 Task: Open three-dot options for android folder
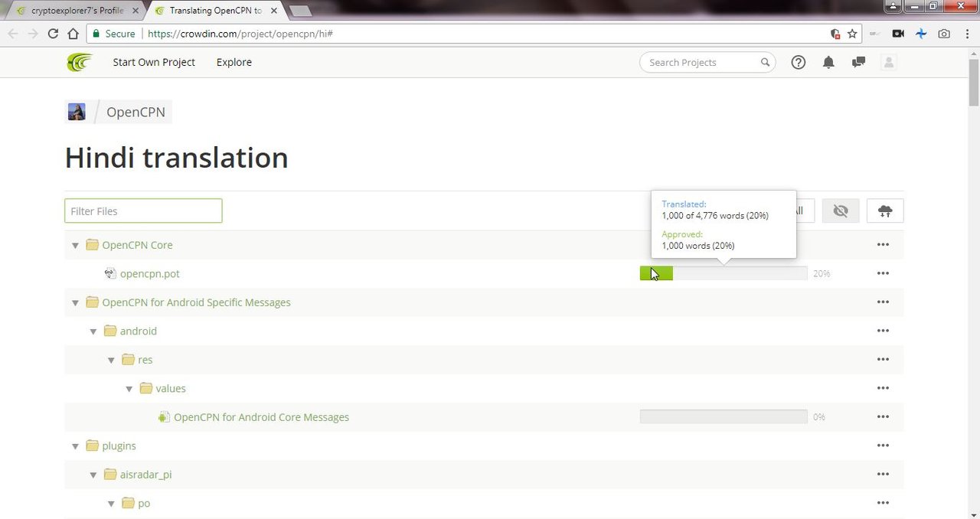pos(883,331)
